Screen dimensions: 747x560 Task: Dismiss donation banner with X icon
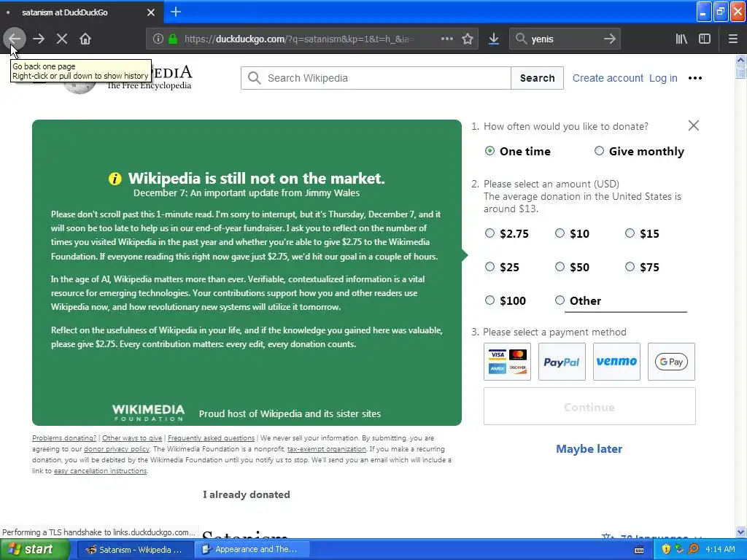tap(694, 125)
